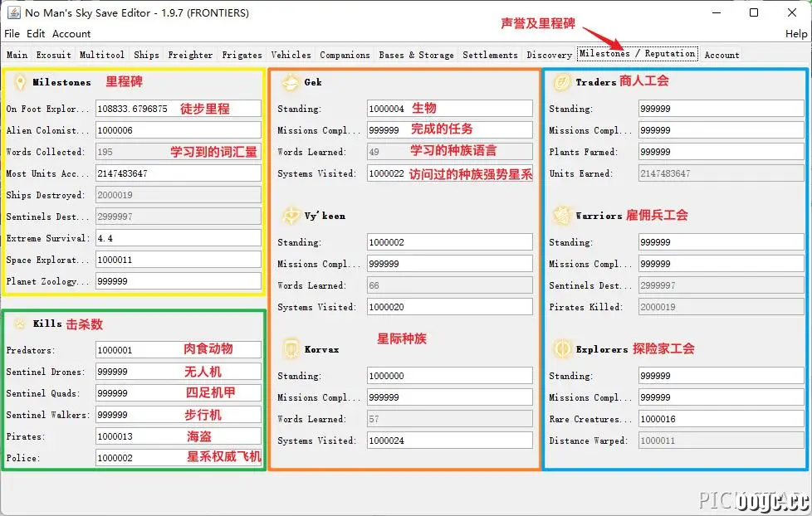Switch to the Freighter tab

click(x=190, y=55)
